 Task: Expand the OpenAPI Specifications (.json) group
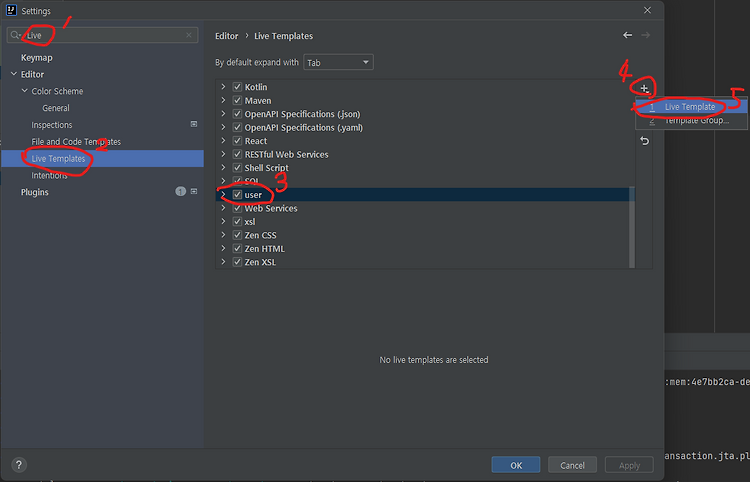tap(223, 114)
